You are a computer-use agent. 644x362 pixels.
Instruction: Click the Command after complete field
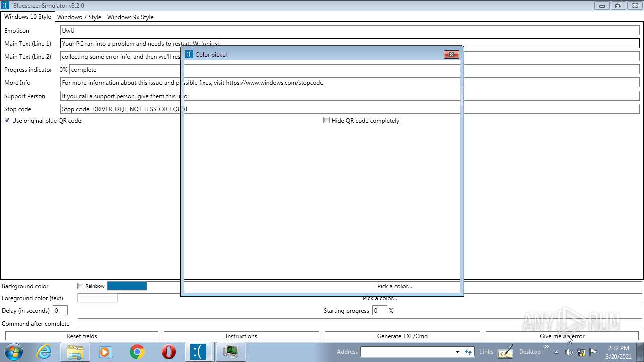click(360, 323)
